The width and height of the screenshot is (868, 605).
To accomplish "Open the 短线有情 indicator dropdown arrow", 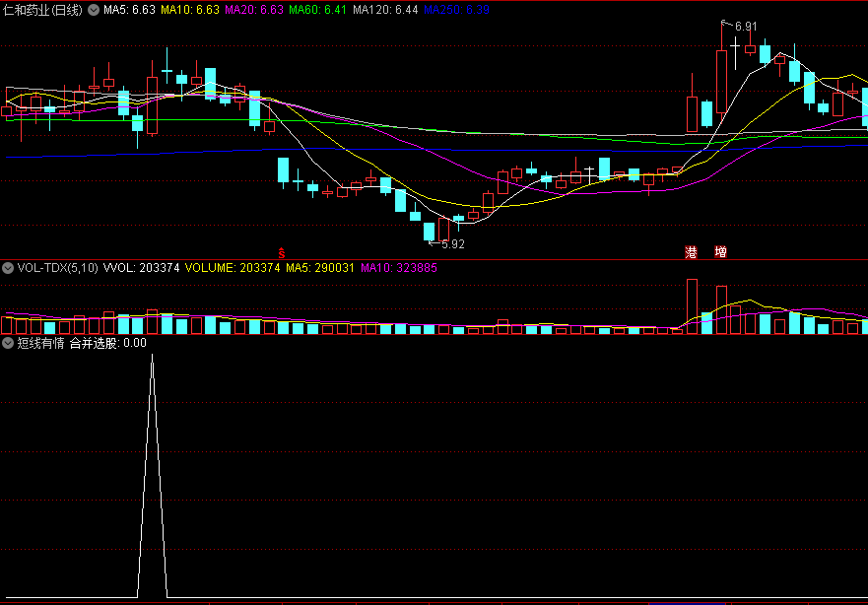I will coord(8,343).
